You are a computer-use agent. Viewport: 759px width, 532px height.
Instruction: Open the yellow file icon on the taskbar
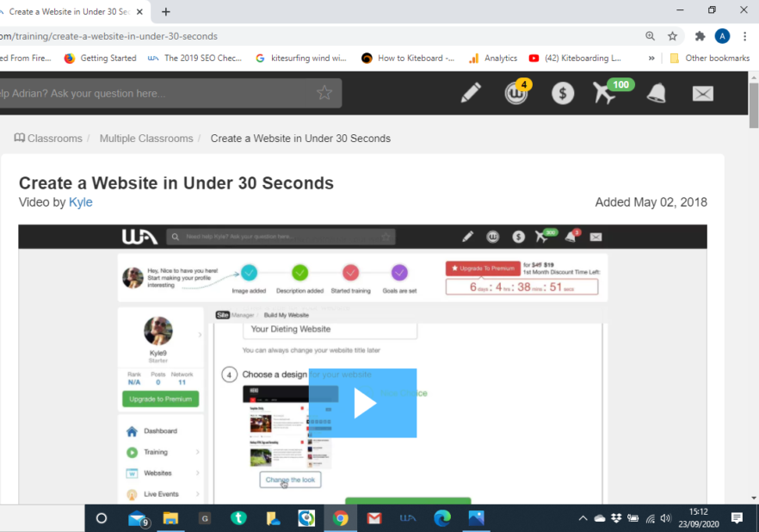(x=273, y=518)
